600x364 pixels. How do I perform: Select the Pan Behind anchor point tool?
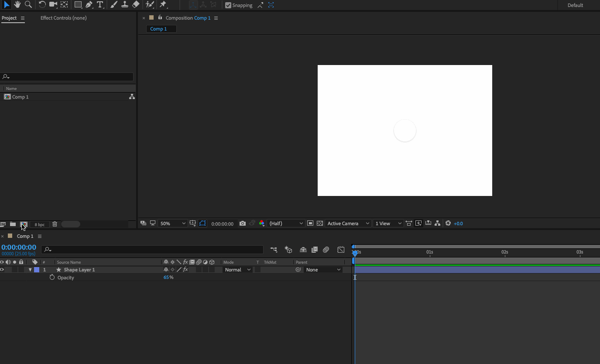64,5
